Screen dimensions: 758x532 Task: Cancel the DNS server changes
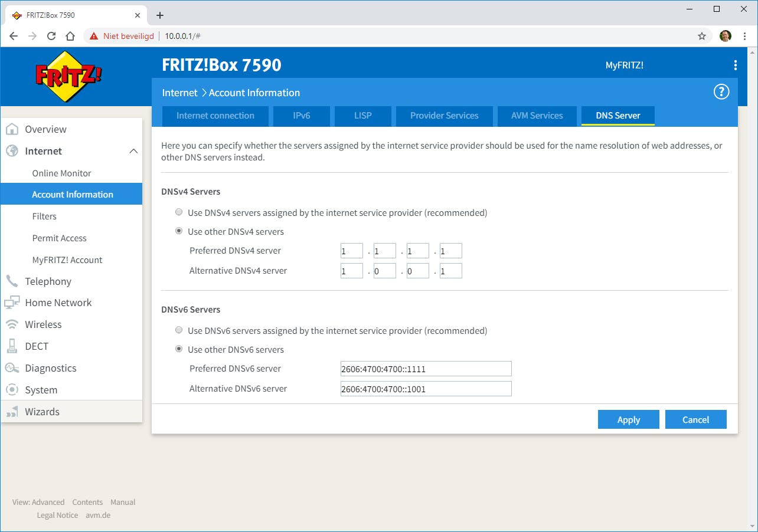[695, 419]
